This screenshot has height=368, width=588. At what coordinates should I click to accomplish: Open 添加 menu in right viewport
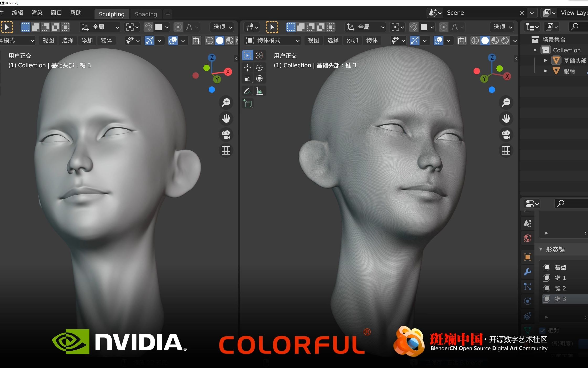[x=352, y=40]
